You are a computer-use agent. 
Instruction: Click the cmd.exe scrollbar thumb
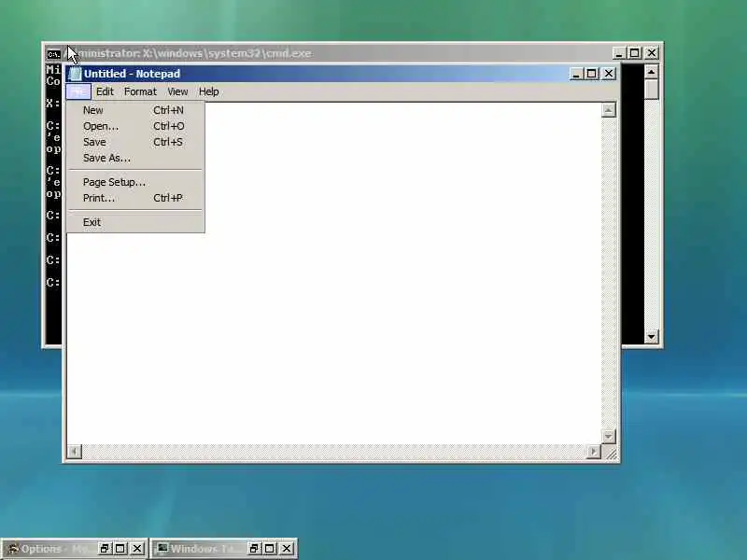point(651,90)
